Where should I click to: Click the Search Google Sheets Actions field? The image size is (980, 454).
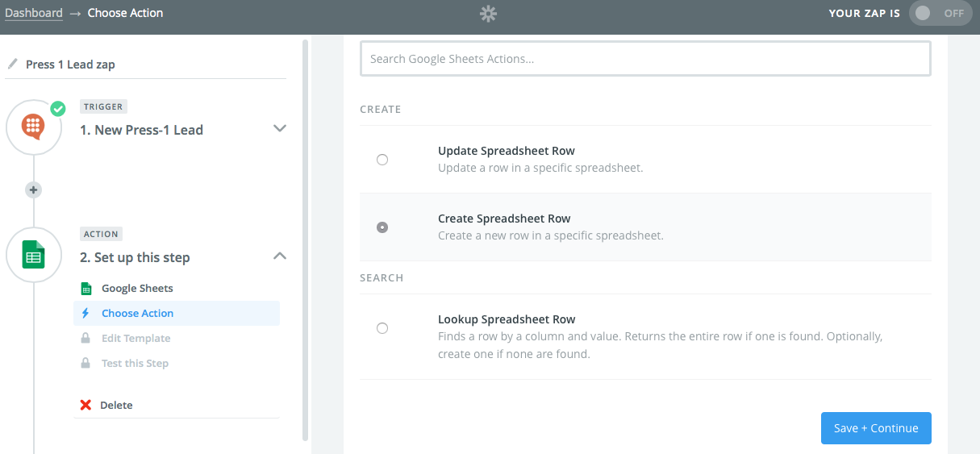point(645,59)
